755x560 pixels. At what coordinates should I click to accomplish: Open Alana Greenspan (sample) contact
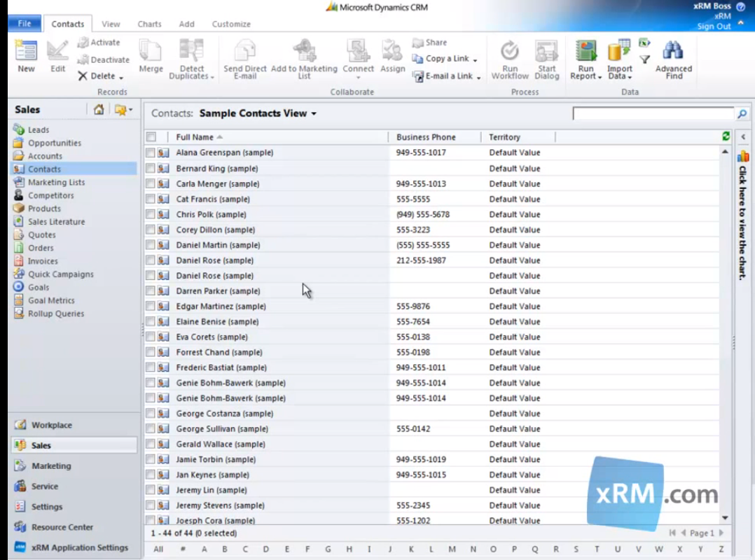pos(224,153)
